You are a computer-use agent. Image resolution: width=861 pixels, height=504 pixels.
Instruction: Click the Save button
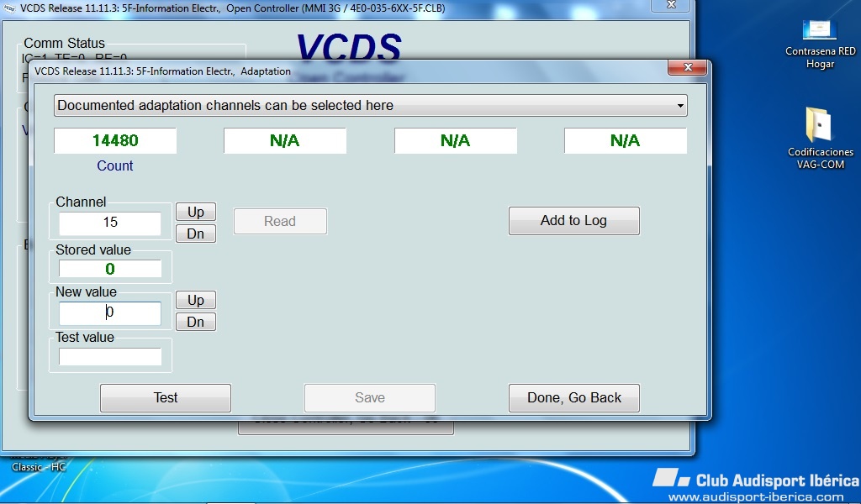[370, 397]
